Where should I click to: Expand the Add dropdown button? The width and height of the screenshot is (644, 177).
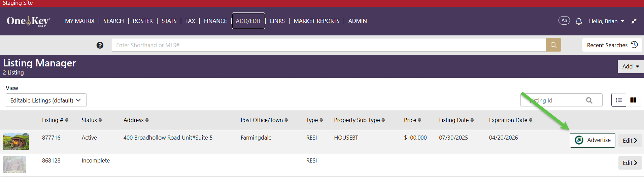pos(631,66)
